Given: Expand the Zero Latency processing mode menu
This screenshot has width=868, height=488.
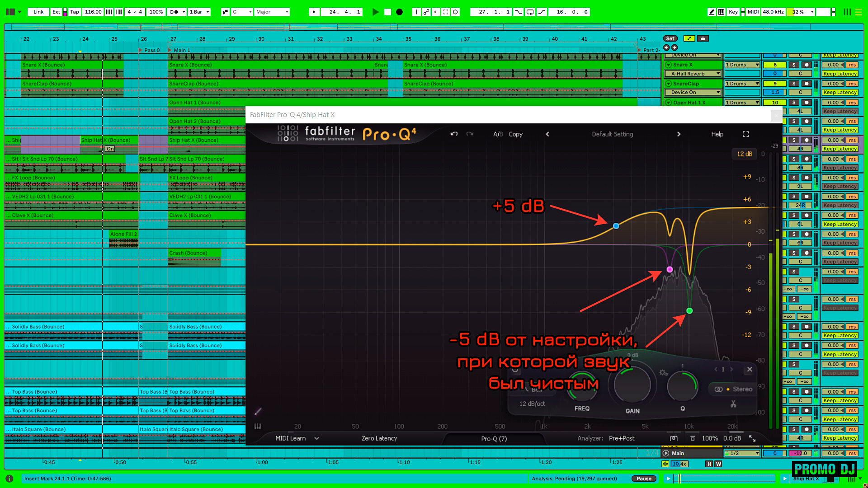Looking at the screenshot, I should 379,438.
